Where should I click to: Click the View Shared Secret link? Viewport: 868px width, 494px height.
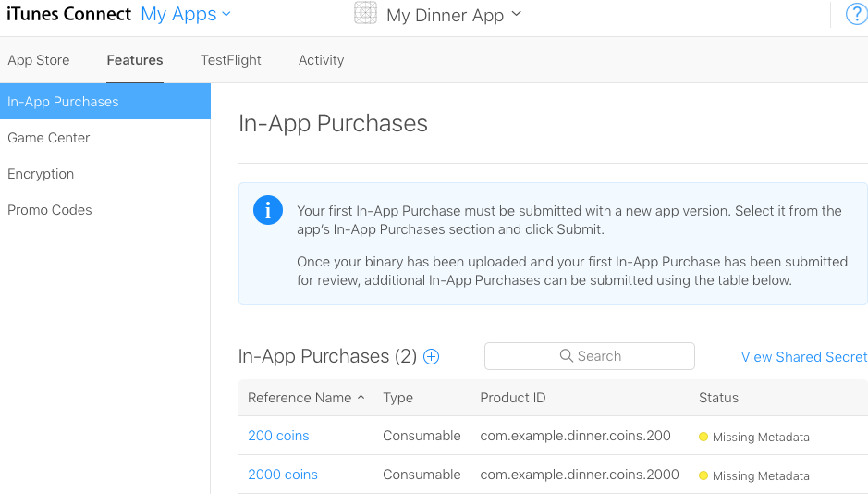803,357
